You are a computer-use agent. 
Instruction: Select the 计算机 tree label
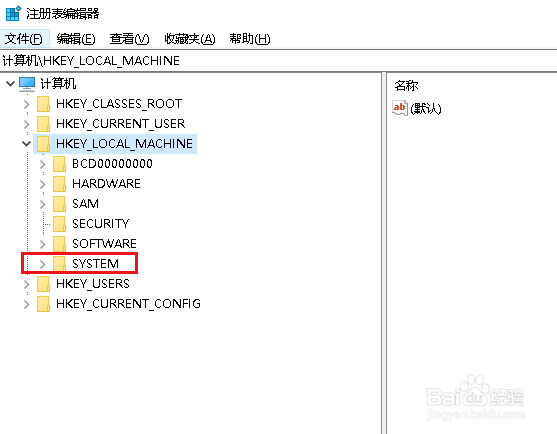point(58,84)
